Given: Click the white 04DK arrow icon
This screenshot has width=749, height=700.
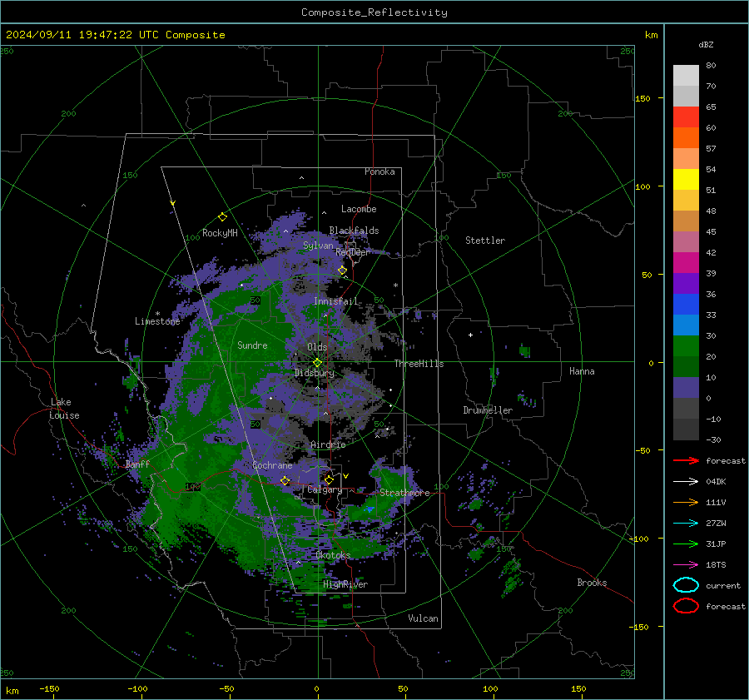Looking at the screenshot, I should pyautogui.click(x=686, y=481).
